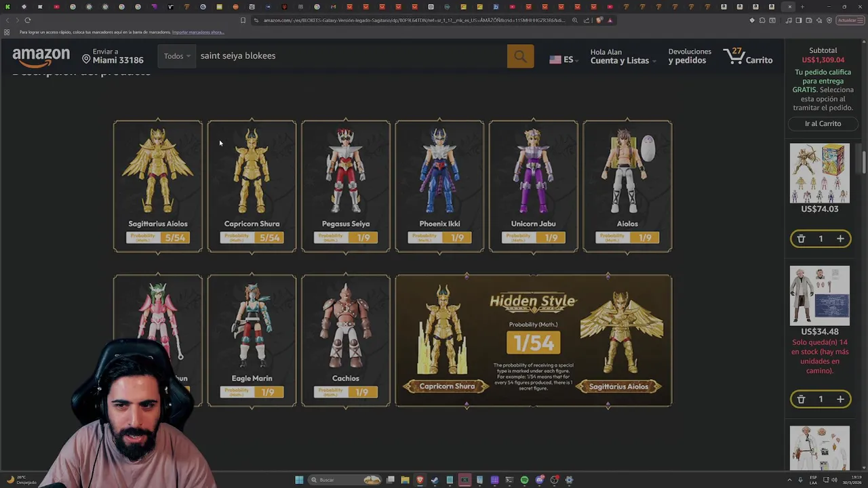Click the weather widget in taskbar
Screen dimensions: 868x488
20,480
